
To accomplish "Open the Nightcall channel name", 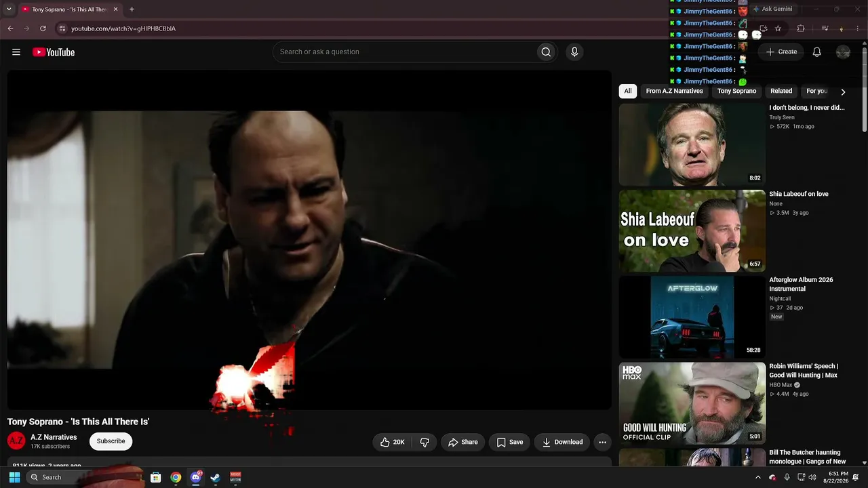I will click(780, 298).
